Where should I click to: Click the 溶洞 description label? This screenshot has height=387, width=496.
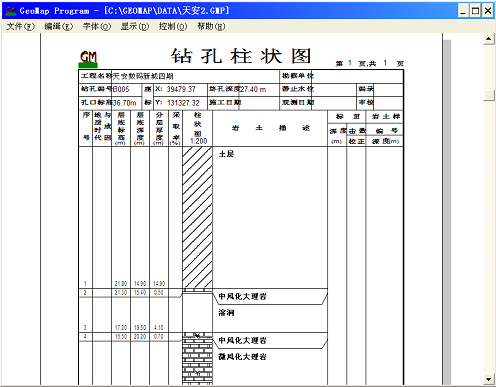pyautogui.click(x=226, y=313)
